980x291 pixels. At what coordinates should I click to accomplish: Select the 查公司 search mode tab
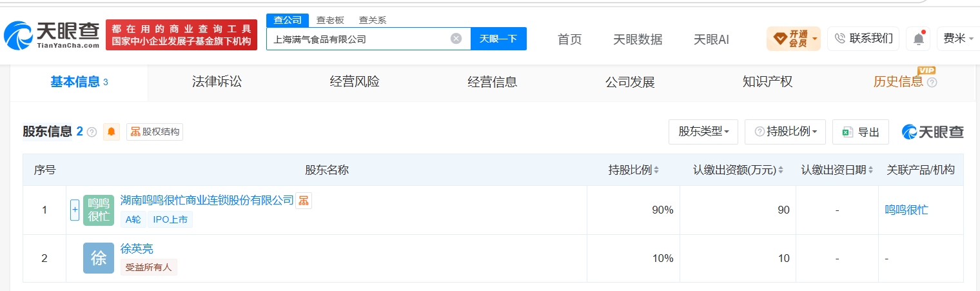point(288,20)
